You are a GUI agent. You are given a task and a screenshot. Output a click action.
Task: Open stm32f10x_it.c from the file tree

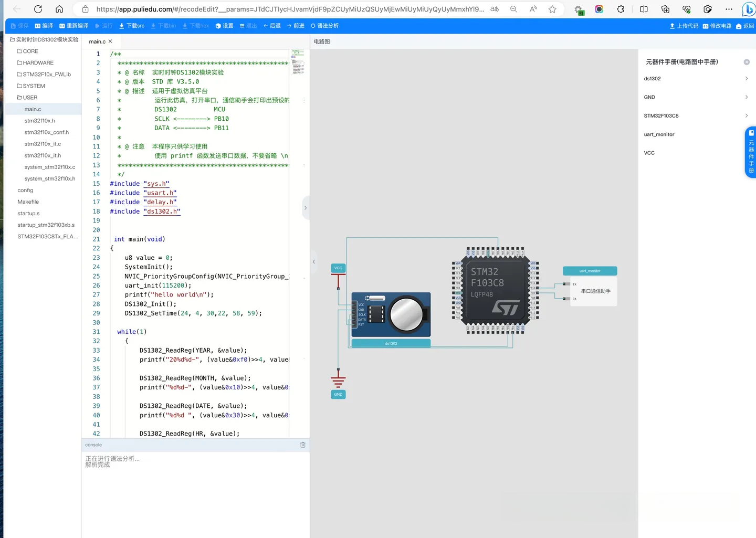click(x=43, y=144)
